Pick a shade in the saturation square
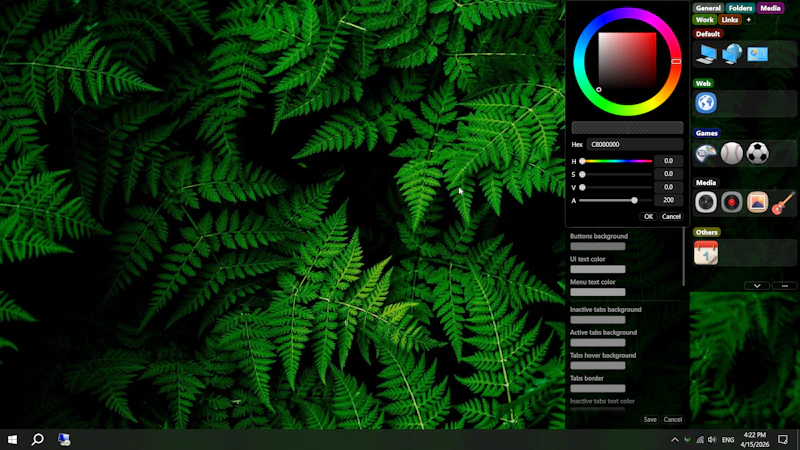The image size is (800, 450). (x=627, y=61)
